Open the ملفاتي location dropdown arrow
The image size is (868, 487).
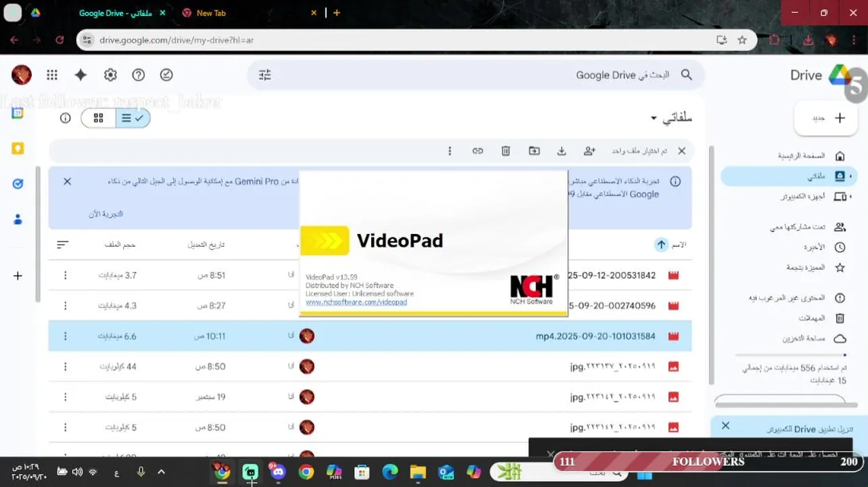(654, 118)
